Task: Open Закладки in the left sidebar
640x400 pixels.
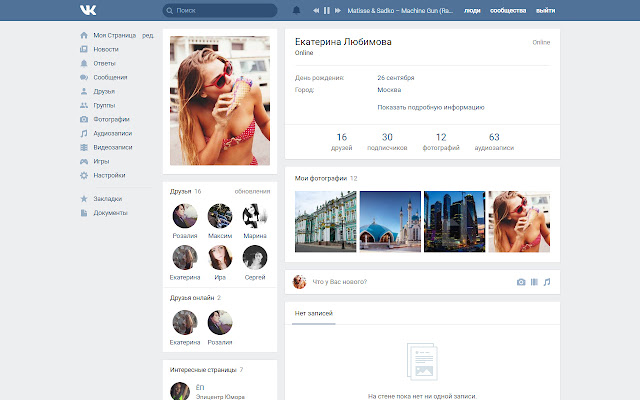Action: click(x=107, y=199)
